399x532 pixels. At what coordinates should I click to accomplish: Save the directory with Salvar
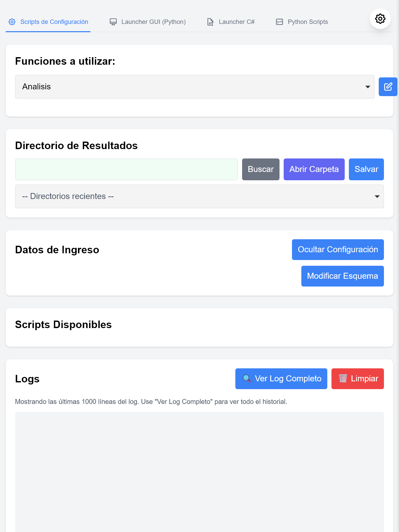click(x=366, y=169)
